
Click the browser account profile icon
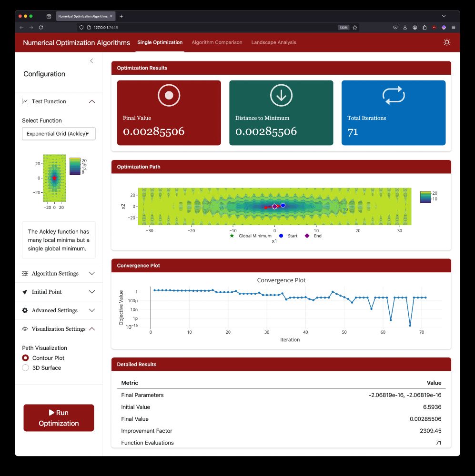414,27
